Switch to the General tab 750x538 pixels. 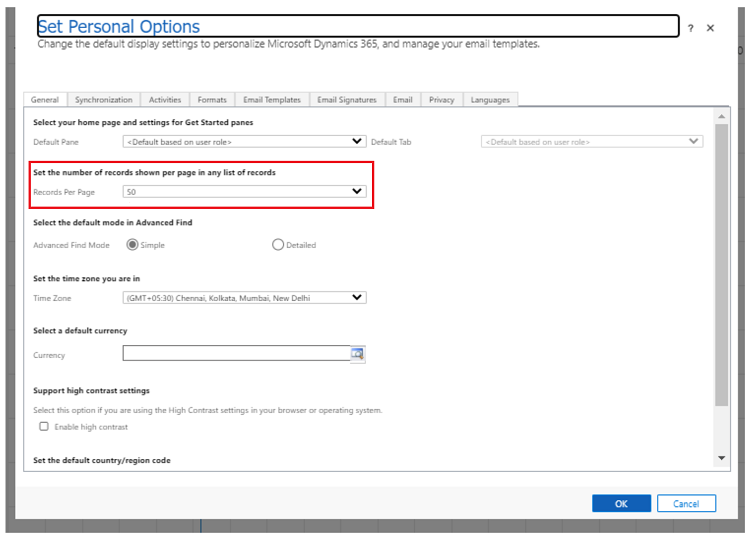45,99
